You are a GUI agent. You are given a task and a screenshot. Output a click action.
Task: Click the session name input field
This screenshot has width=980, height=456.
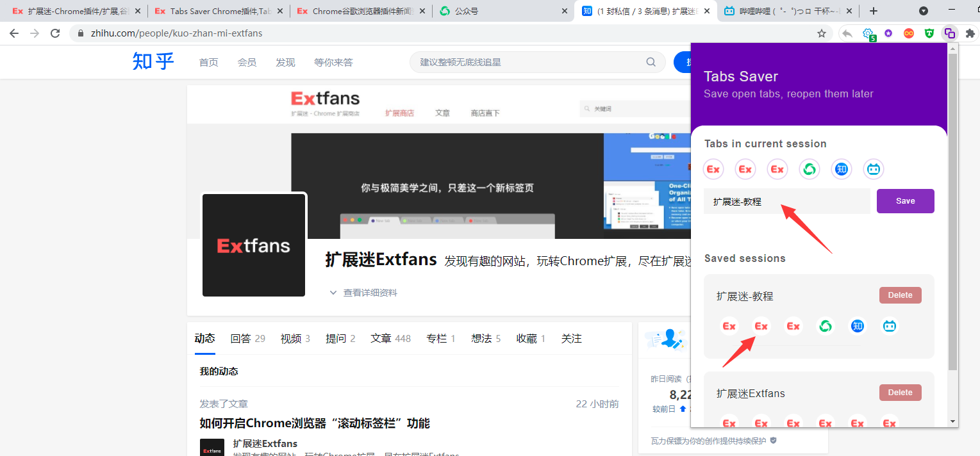tap(787, 201)
